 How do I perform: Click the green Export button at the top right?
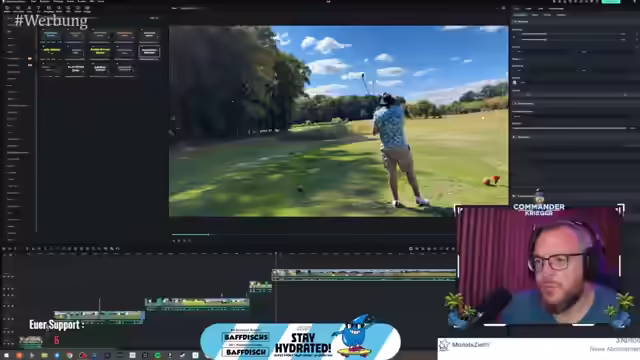tap(611, 2)
